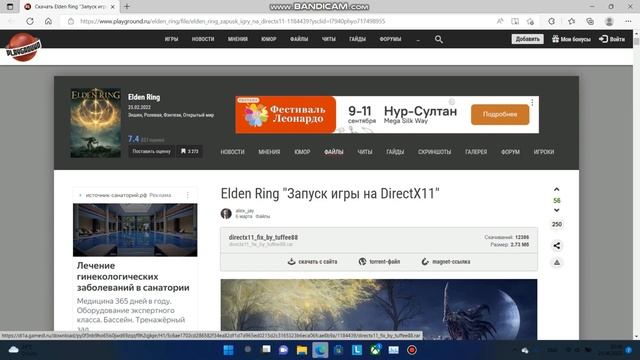
Task: Open ИГРЫ in the top navigation
Action: (x=171, y=39)
